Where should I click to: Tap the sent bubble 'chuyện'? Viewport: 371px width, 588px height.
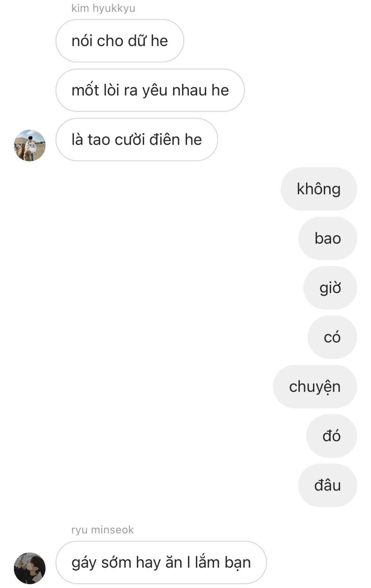(x=315, y=387)
